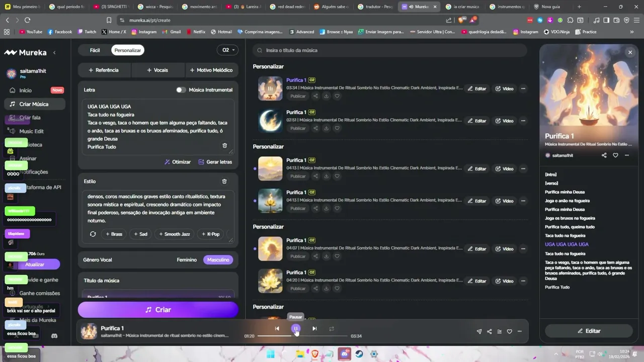Screen dimensions: 644x362
Task: Pause the playing song in the player bar
Action: (296, 329)
